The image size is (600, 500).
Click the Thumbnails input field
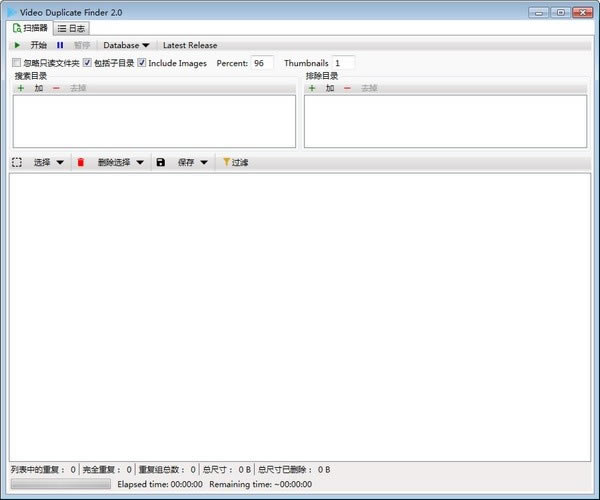pos(343,63)
